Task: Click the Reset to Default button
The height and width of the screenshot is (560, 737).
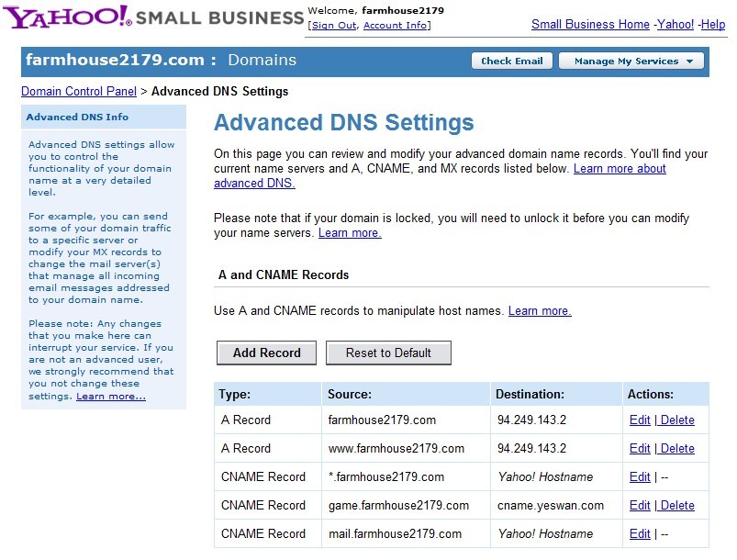Action: pos(388,353)
